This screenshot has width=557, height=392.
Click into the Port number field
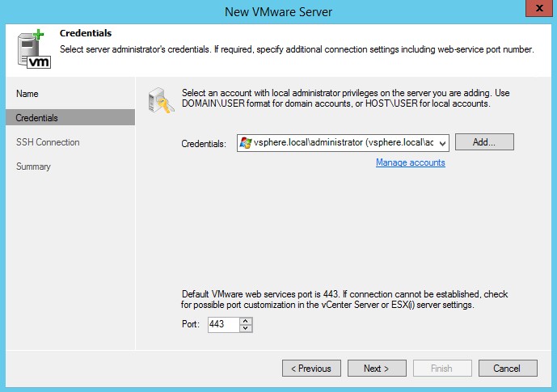(223, 324)
